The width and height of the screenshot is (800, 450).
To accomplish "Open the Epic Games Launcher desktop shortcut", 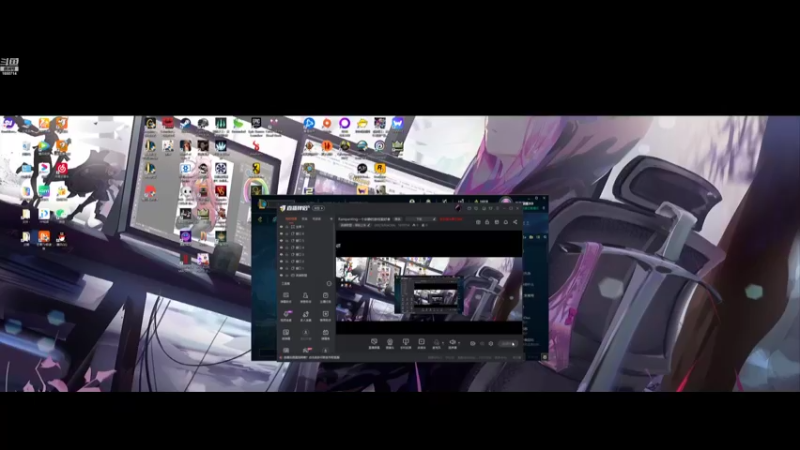I will tap(256, 123).
